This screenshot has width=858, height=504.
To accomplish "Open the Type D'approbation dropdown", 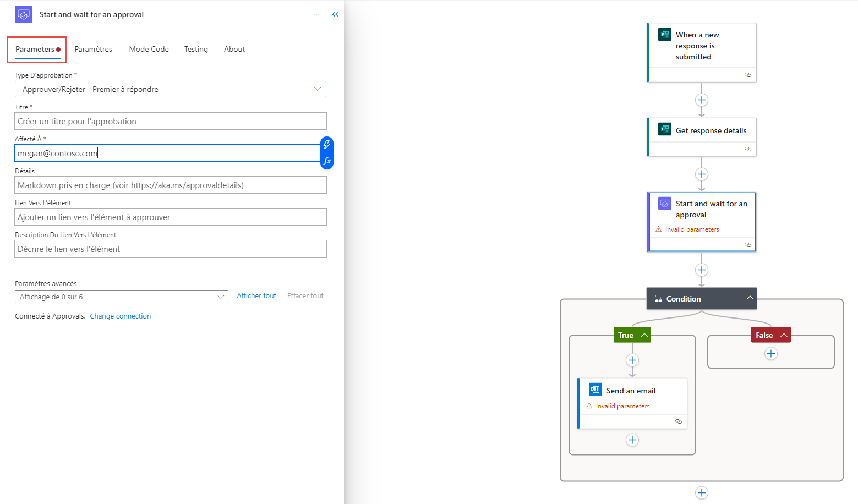I will tap(170, 89).
